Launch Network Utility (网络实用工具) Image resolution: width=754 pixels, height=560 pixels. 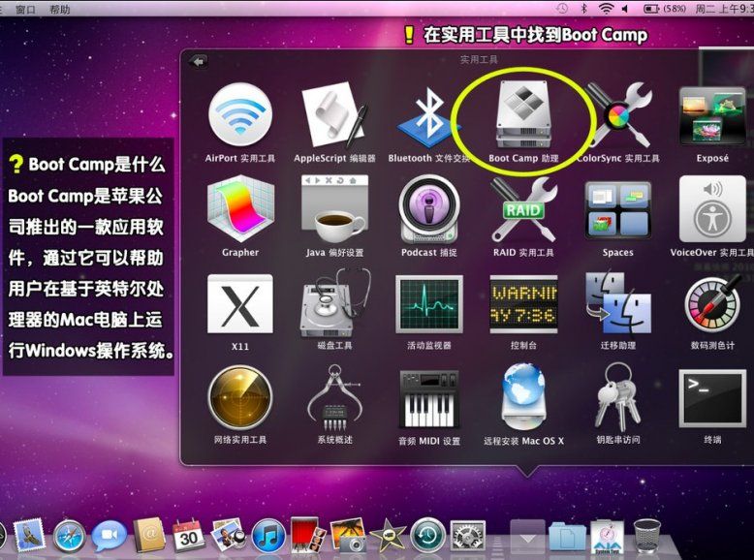[x=240, y=398]
